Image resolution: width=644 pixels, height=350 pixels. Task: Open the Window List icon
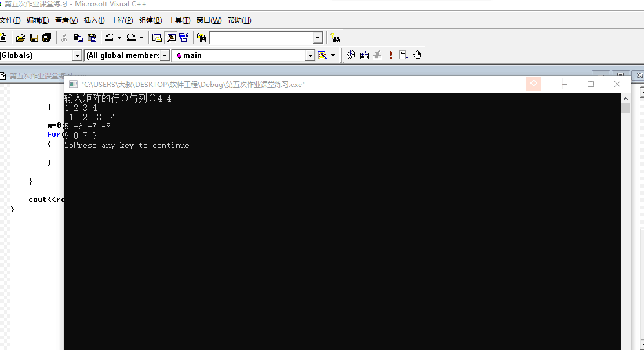184,38
